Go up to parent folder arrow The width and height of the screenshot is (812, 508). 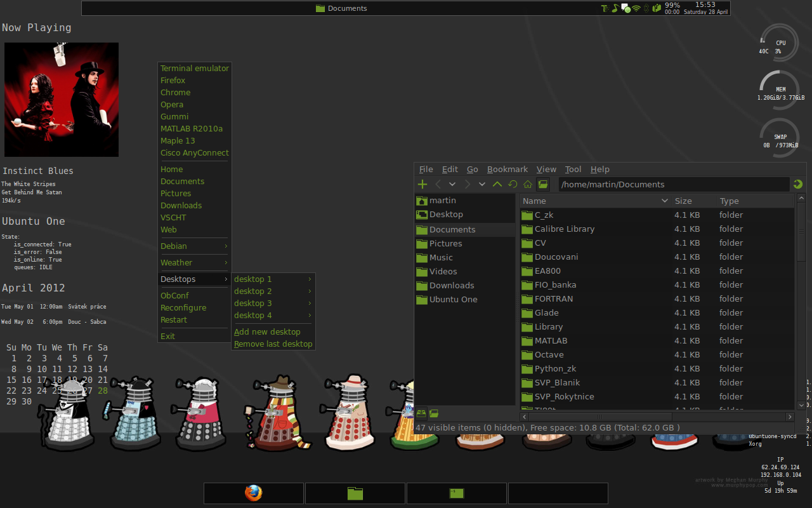tap(497, 184)
